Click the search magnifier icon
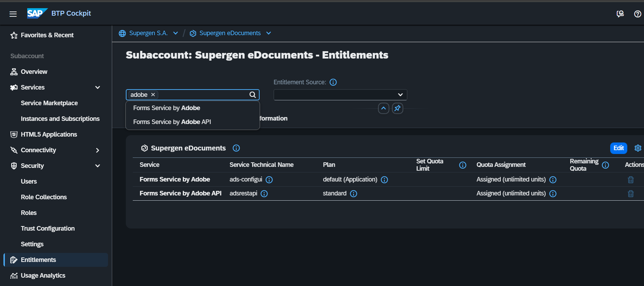Image resolution: width=644 pixels, height=286 pixels. [x=253, y=95]
